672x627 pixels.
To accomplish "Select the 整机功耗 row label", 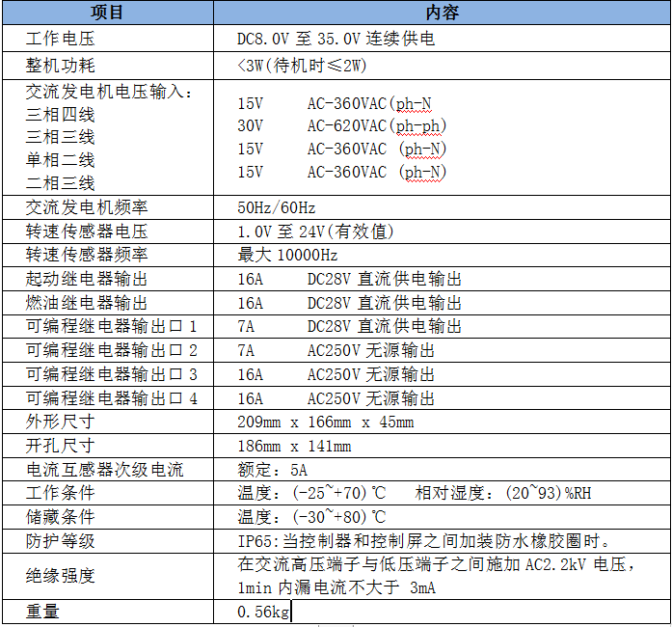I will [x=60, y=66].
